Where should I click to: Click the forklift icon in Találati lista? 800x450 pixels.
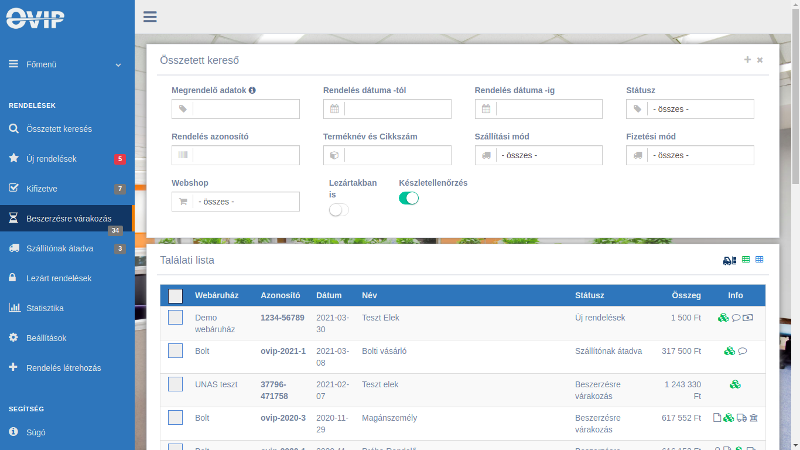pyautogui.click(x=730, y=260)
